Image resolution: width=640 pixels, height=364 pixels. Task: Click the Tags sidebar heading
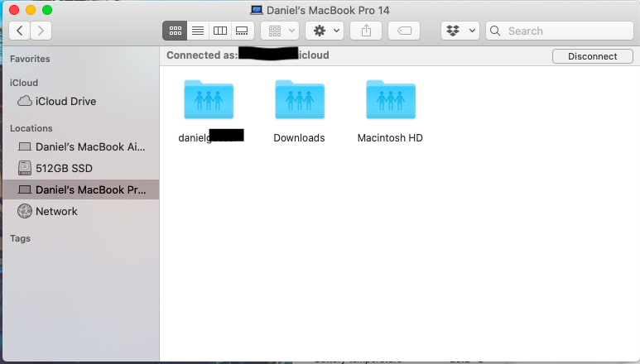[20, 238]
